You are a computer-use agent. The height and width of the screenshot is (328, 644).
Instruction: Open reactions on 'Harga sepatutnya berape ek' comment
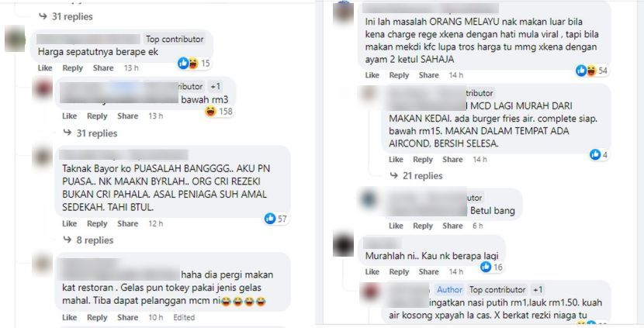click(194, 64)
